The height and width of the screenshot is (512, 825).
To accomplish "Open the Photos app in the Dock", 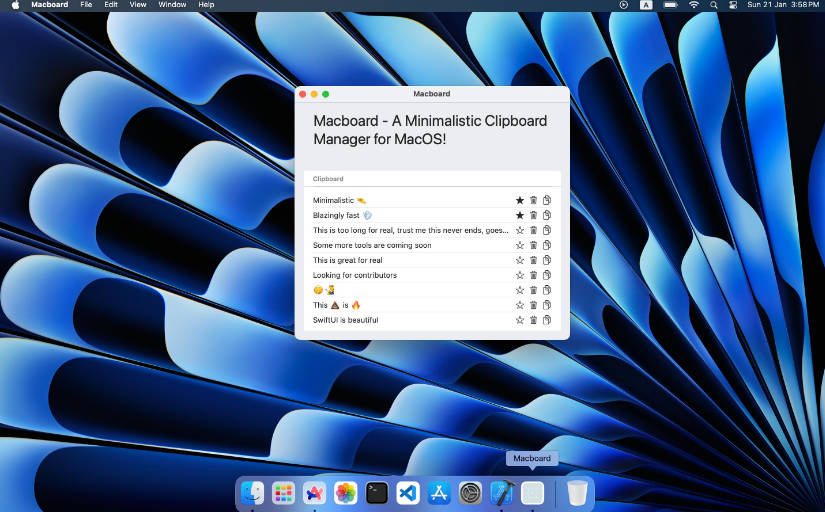I will [x=346, y=493].
